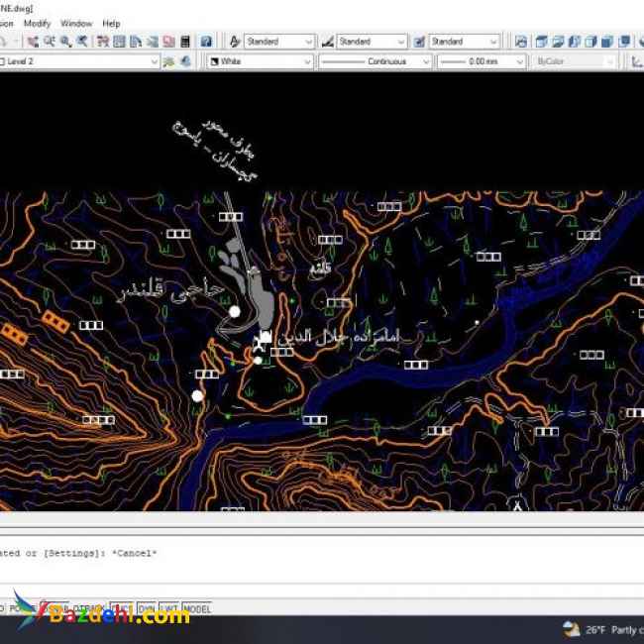The height and width of the screenshot is (644, 644).
Task: Open the Help menu
Action: (x=111, y=23)
